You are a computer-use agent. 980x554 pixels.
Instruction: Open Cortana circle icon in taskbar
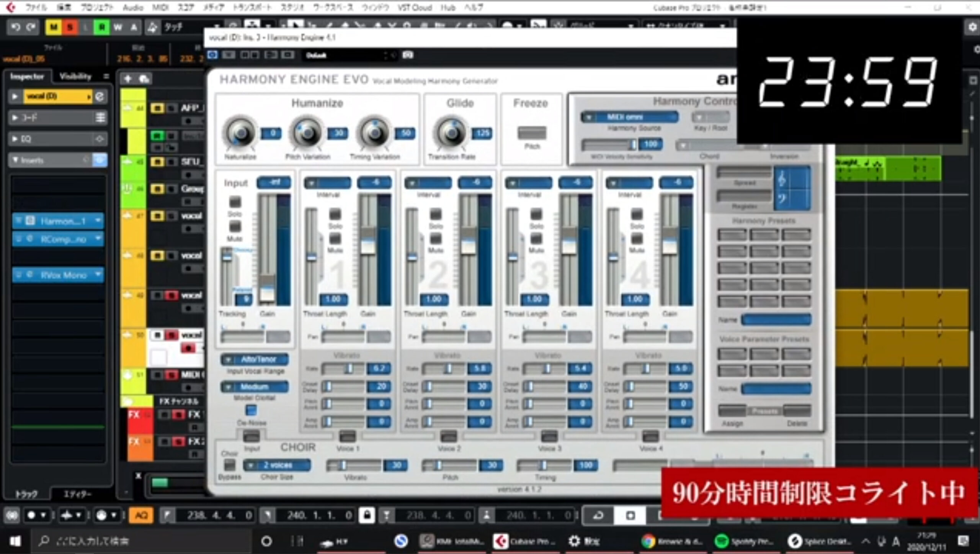[x=266, y=541]
